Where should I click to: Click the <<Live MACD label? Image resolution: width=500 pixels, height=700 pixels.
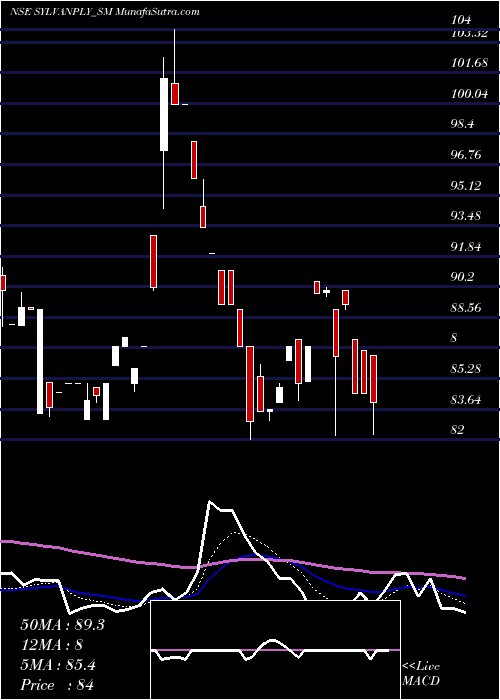point(421,674)
